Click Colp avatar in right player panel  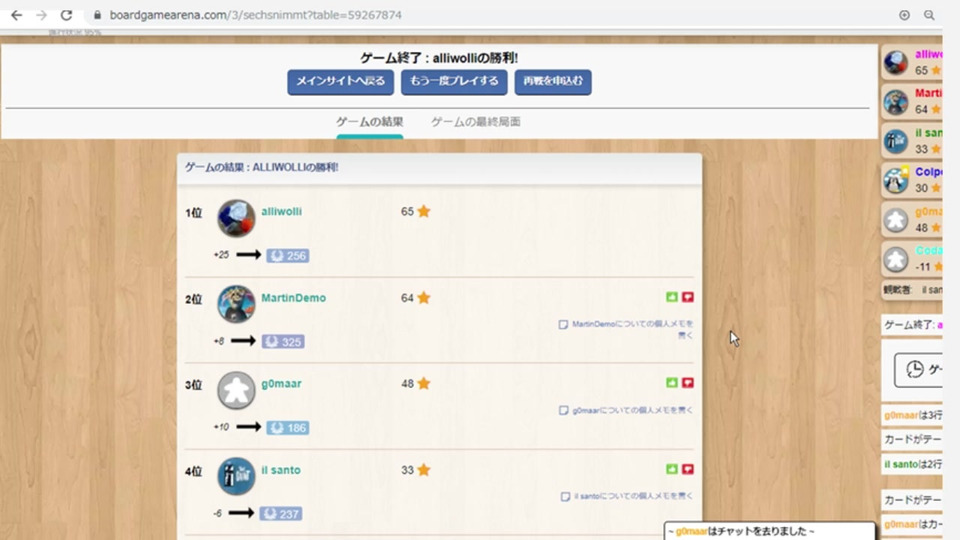[896, 181]
